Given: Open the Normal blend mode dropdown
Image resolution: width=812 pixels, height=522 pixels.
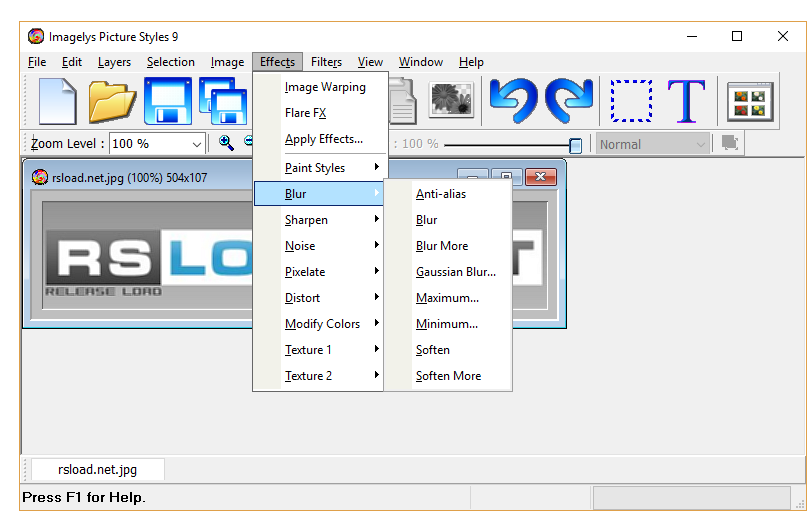Looking at the screenshot, I should pyautogui.click(x=700, y=144).
